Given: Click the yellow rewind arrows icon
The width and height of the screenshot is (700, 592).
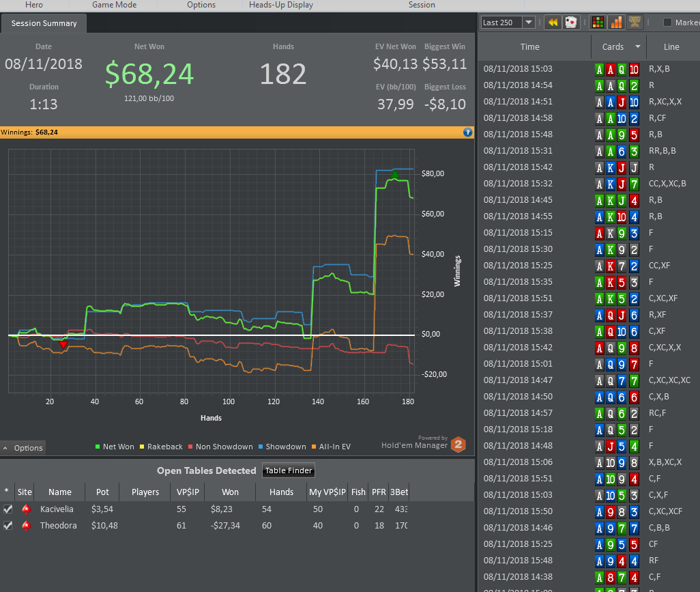Looking at the screenshot, I should point(553,23).
